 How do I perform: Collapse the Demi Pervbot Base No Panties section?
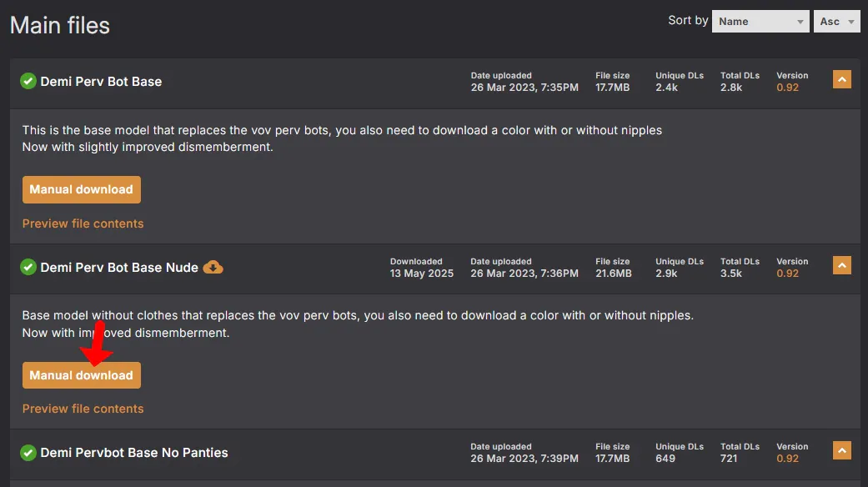841,451
